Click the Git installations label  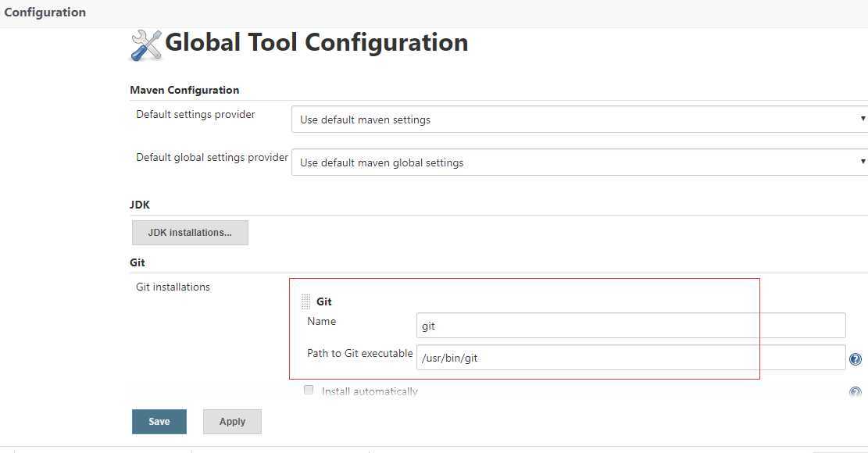[173, 287]
